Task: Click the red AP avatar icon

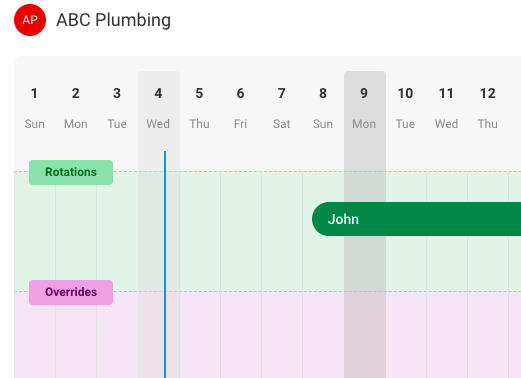Action: tap(30, 20)
